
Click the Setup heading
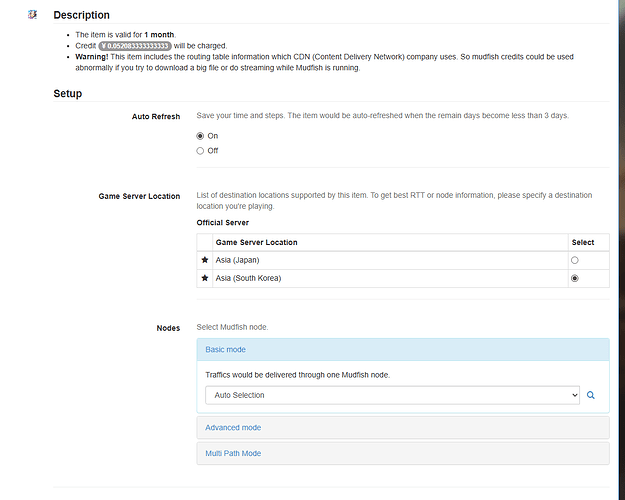[x=68, y=93]
